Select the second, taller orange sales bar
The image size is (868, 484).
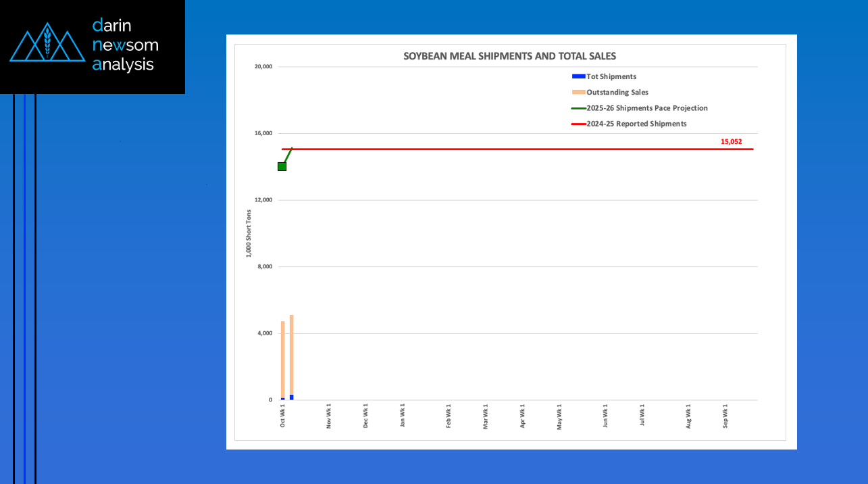click(x=291, y=352)
